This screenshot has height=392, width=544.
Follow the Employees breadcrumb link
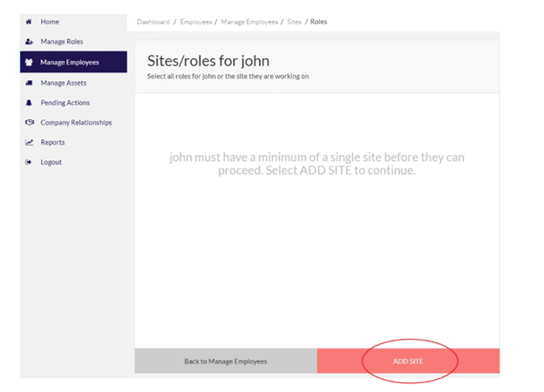[x=195, y=22]
